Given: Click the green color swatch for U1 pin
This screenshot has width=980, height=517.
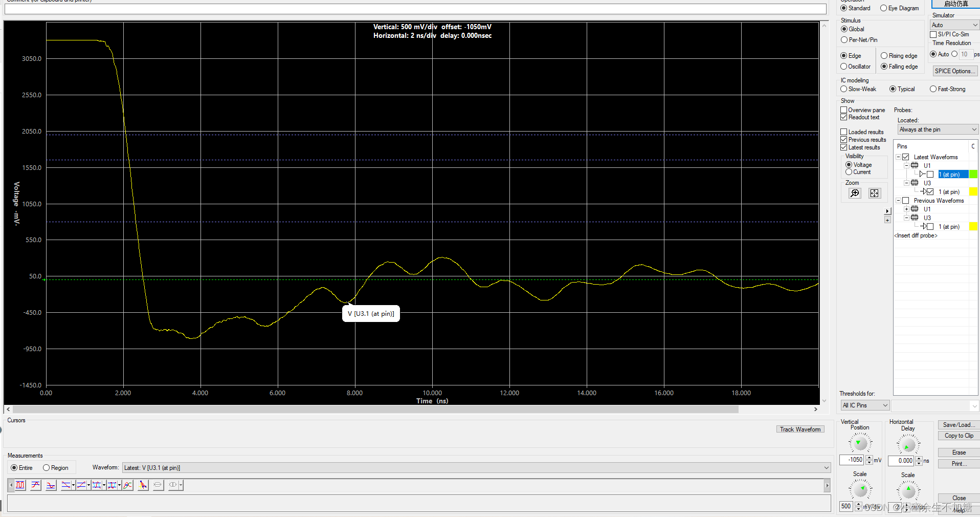Looking at the screenshot, I should point(973,174).
